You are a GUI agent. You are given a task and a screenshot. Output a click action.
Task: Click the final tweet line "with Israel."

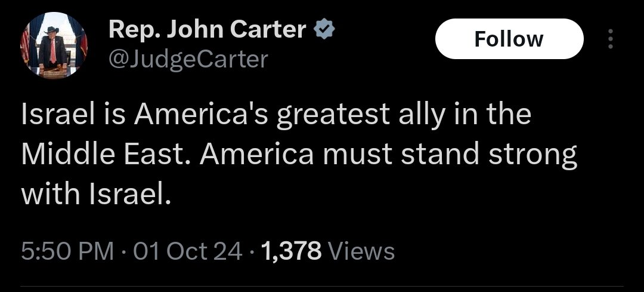[97, 195]
